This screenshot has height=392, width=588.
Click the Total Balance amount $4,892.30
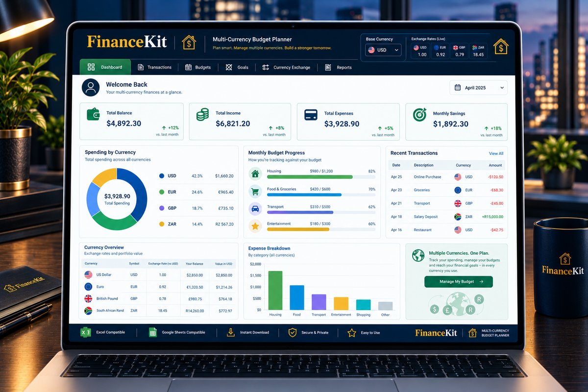(123, 124)
